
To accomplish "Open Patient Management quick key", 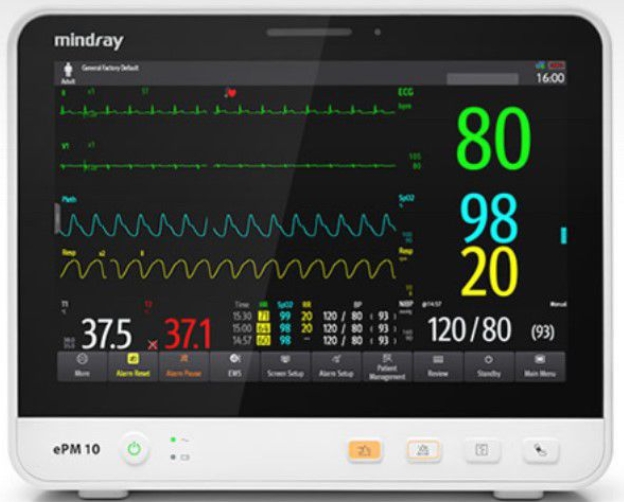I will [x=387, y=367].
